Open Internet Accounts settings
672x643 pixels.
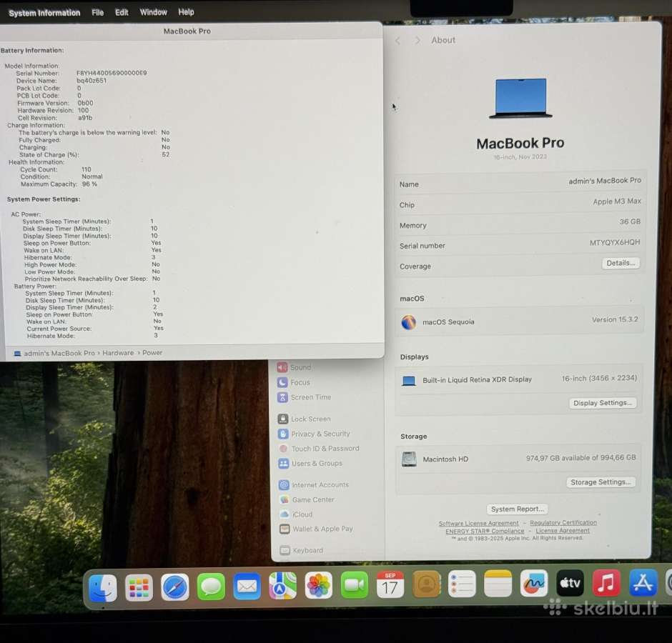314,485
